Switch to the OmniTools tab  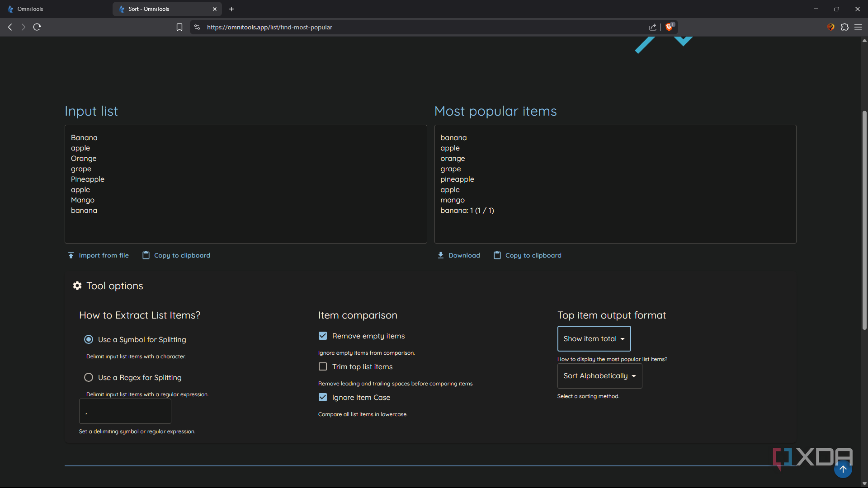tap(55, 9)
